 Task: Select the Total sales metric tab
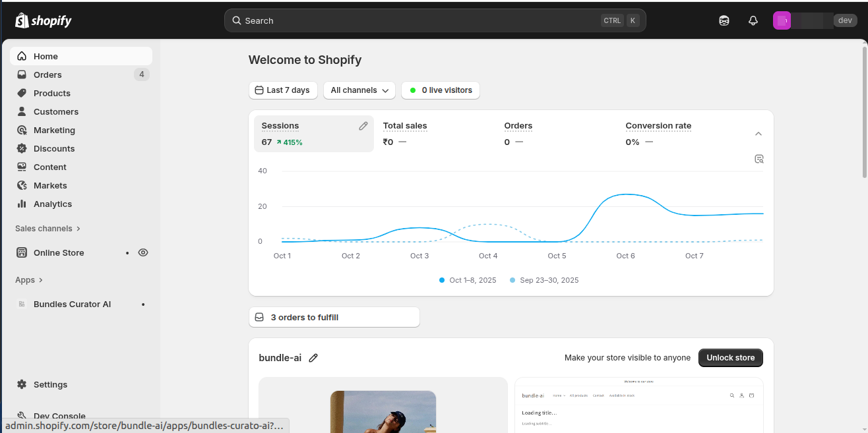click(405, 126)
